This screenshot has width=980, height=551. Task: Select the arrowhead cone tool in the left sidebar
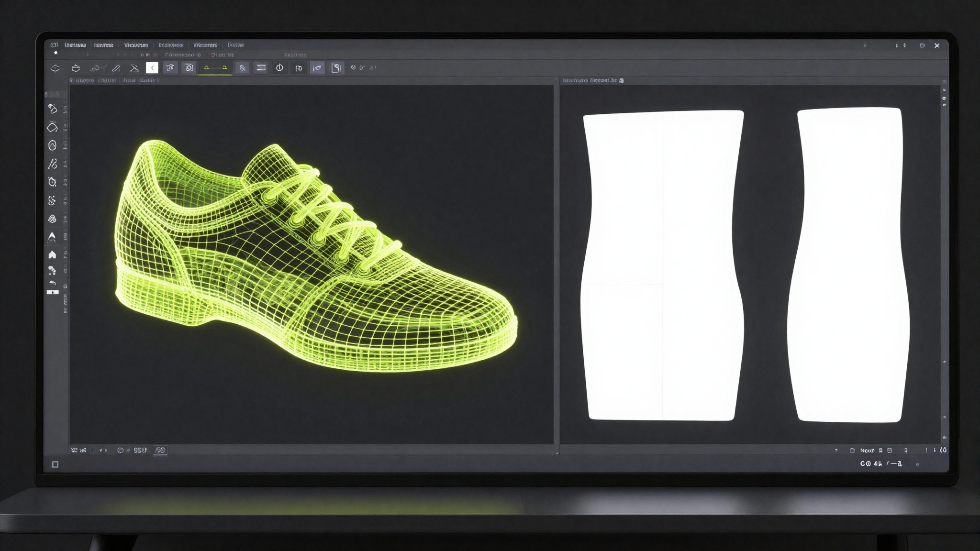(52, 237)
